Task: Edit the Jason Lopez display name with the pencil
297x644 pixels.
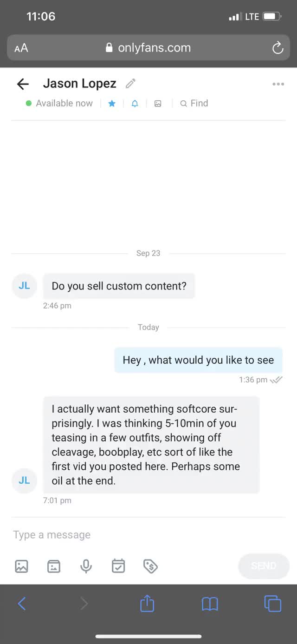Action: (x=131, y=84)
